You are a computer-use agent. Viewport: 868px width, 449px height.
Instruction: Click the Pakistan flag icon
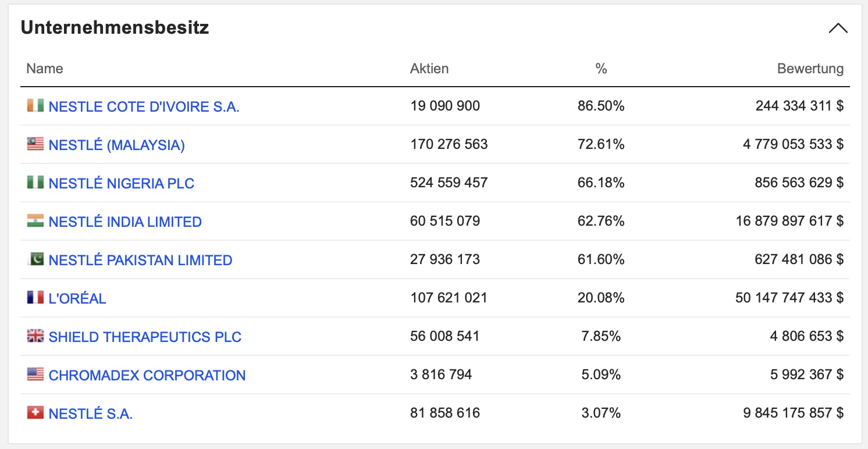click(35, 259)
